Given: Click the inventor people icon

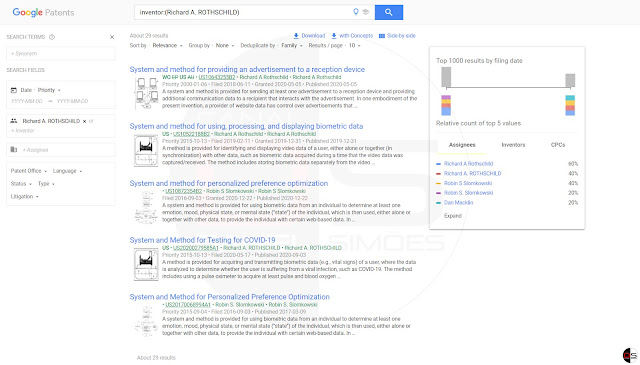Looking at the screenshot, I should tap(14, 121).
